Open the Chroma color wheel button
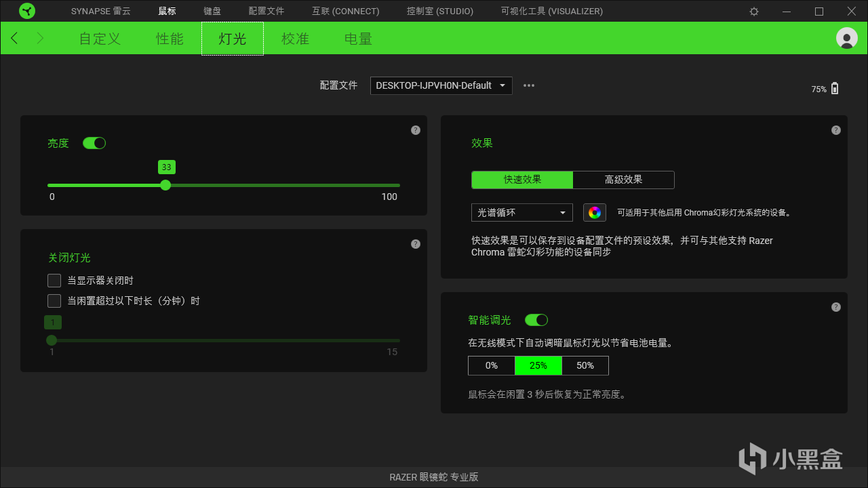868x488 pixels. coord(595,212)
